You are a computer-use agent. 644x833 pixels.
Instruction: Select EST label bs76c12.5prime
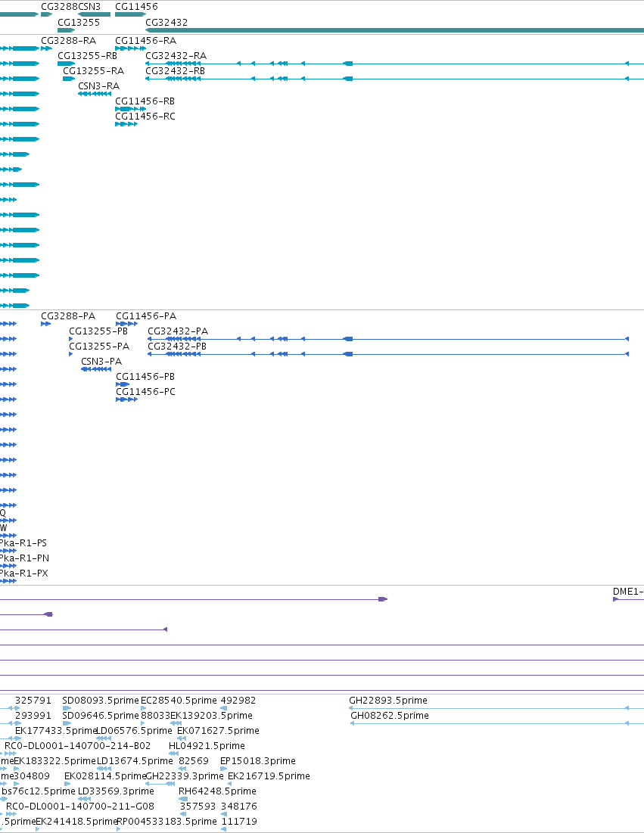pos(39,791)
